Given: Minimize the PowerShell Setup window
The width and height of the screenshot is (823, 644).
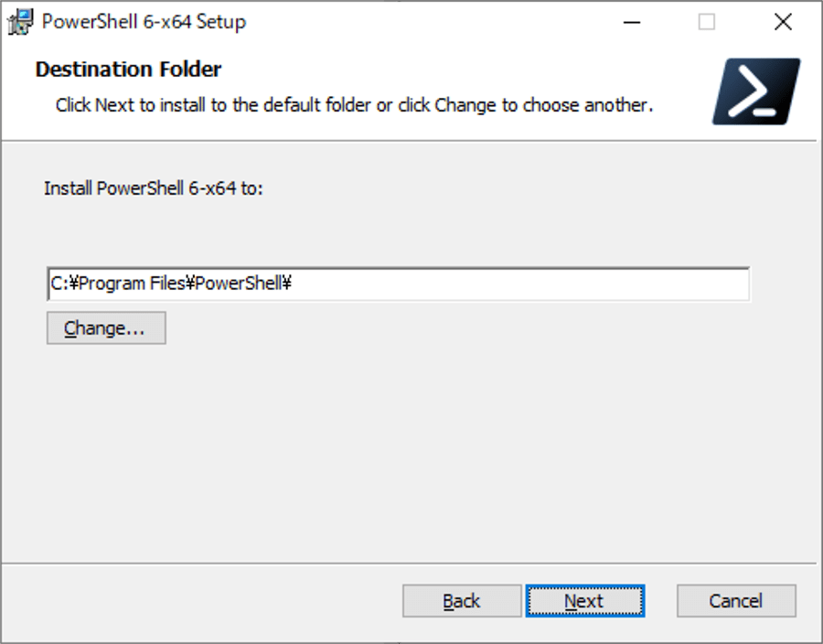Looking at the screenshot, I should [632, 22].
